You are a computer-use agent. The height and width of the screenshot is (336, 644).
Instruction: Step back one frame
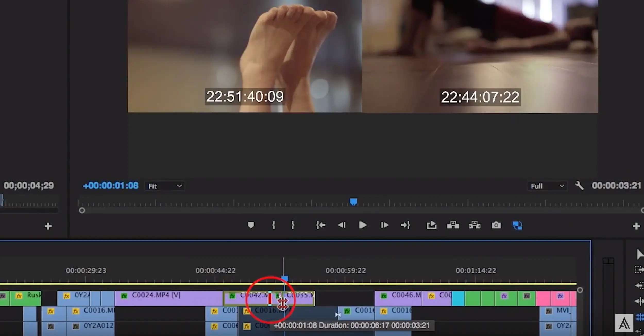tap(342, 225)
